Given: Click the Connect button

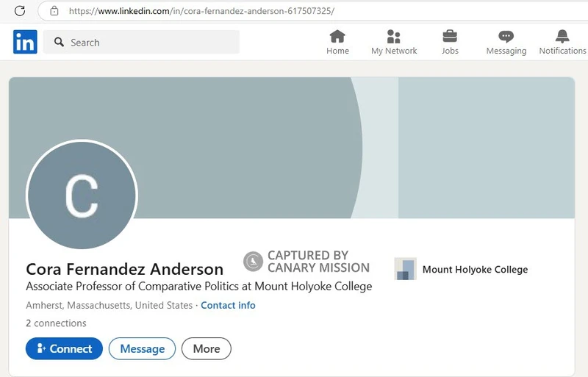Looking at the screenshot, I should pos(64,348).
